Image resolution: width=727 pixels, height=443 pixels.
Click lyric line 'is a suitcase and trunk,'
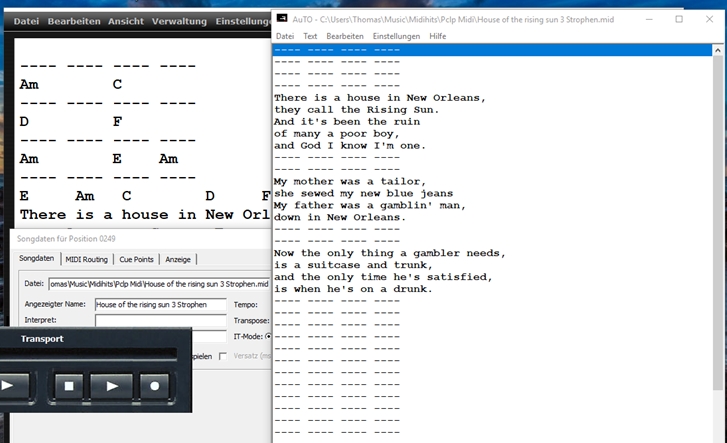coord(353,265)
